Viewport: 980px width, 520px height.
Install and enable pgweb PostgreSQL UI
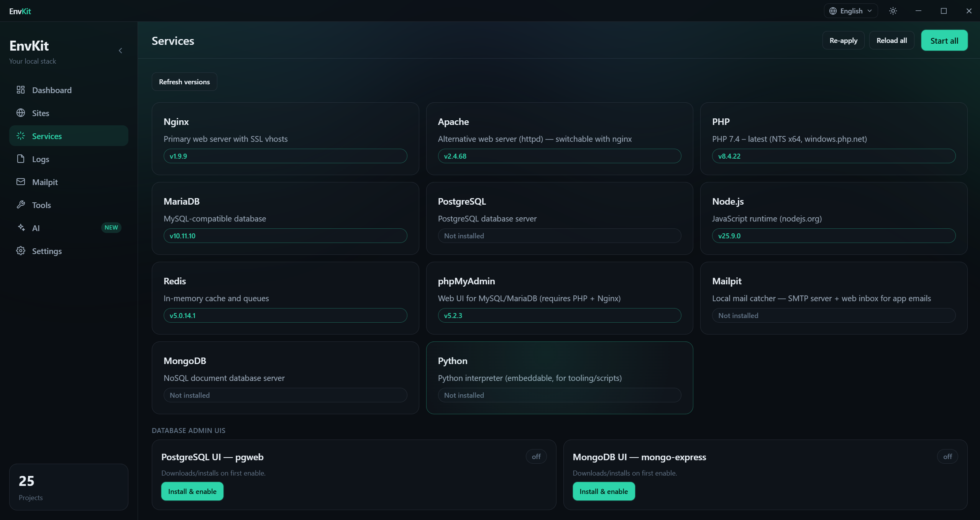pos(192,491)
